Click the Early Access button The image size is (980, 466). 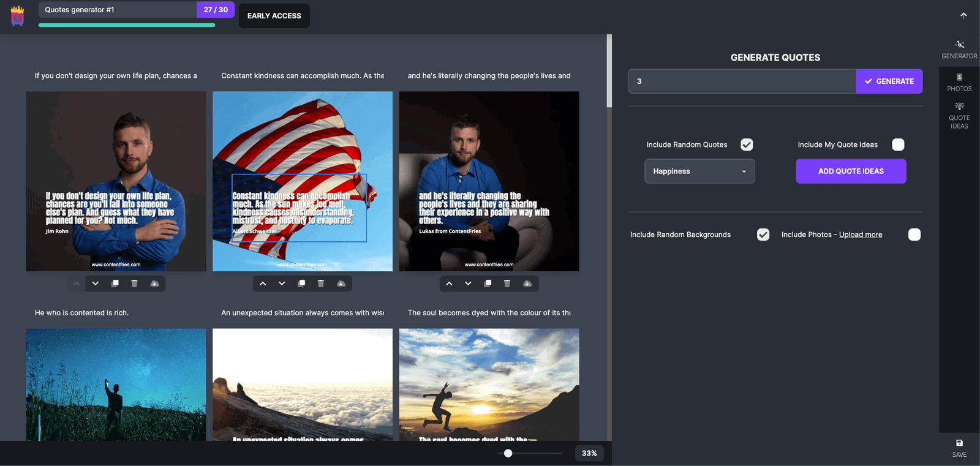274,16
